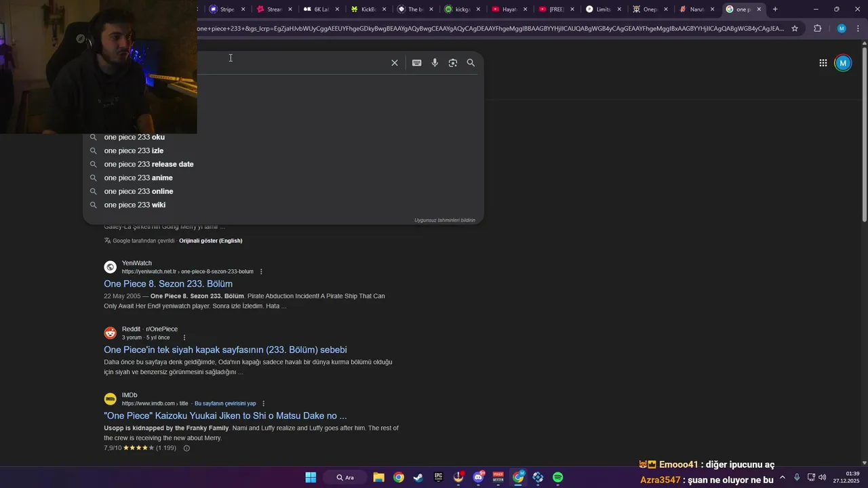Open more options for YeniWatch result
This screenshot has height=488, width=868.
click(261, 272)
